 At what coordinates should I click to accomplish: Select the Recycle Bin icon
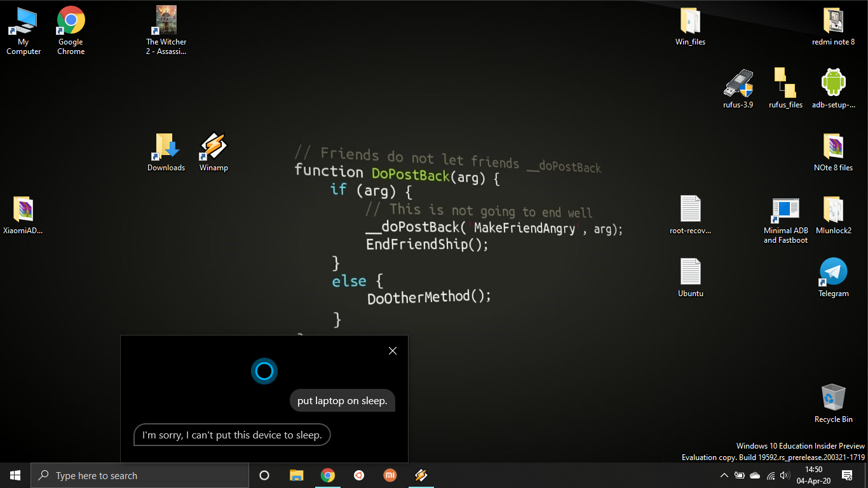point(834,403)
